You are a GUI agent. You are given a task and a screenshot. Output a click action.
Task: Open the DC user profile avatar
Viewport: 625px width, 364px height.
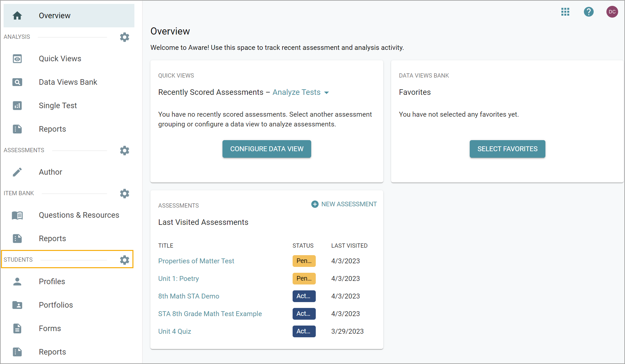coord(612,12)
